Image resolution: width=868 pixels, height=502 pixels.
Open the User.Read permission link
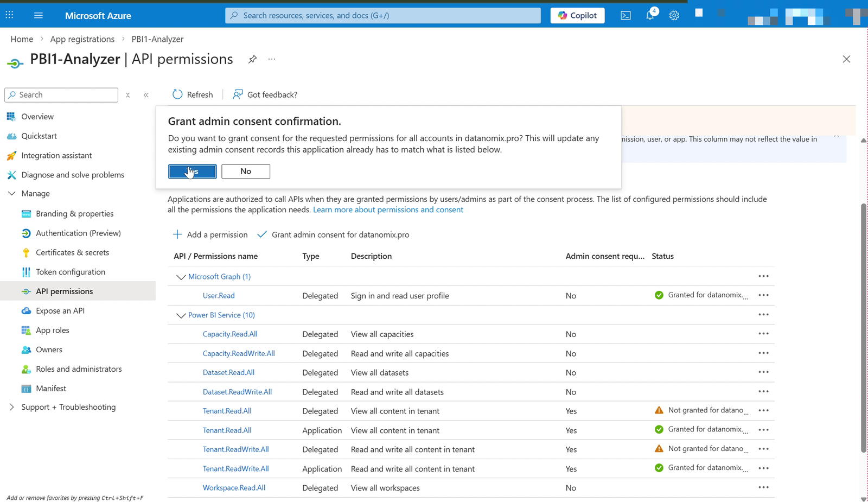click(219, 296)
